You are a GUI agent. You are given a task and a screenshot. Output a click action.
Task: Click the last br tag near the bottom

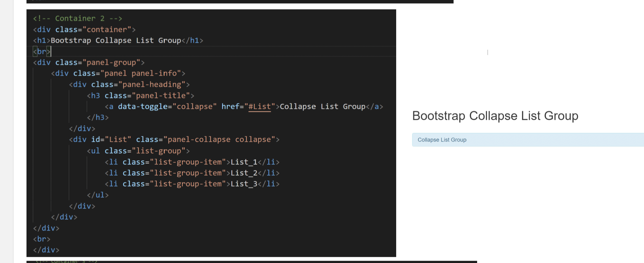click(x=42, y=239)
